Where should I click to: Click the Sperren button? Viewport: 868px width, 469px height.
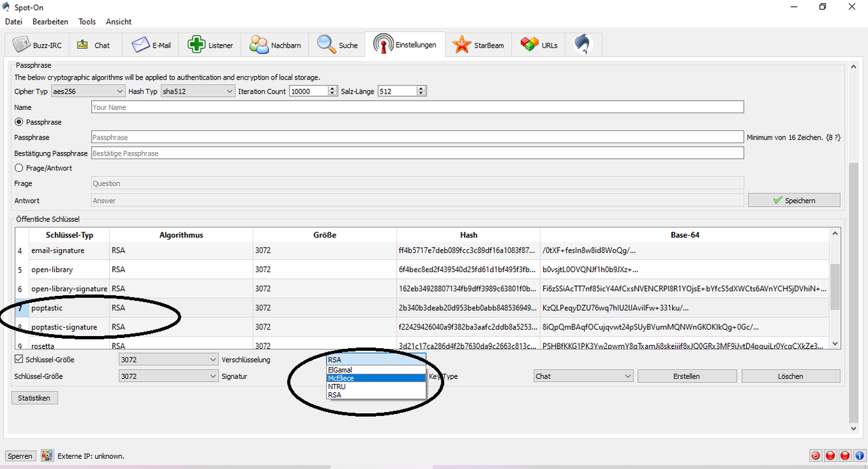(20, 456)
